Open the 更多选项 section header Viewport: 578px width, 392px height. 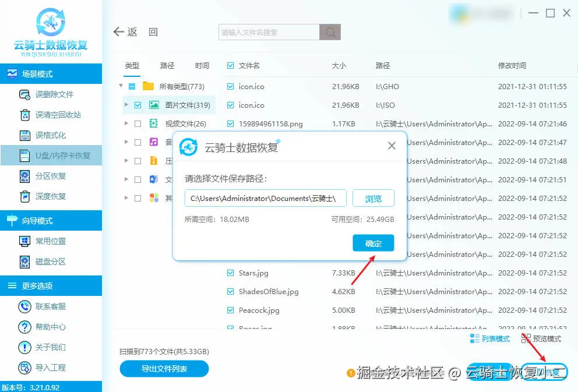(x=51, y=285)
